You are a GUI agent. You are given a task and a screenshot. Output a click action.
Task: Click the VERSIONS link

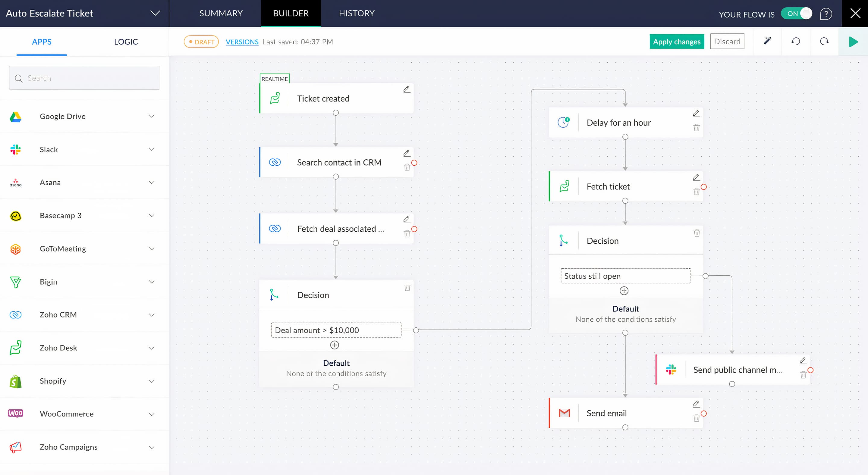242,42
